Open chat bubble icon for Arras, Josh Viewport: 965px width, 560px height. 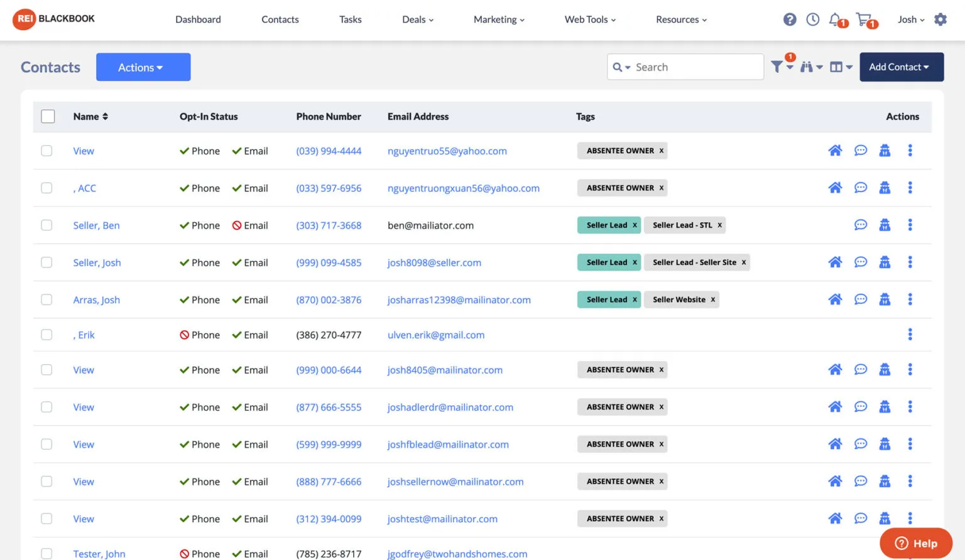pyautogui.click(x=860, y=299)
